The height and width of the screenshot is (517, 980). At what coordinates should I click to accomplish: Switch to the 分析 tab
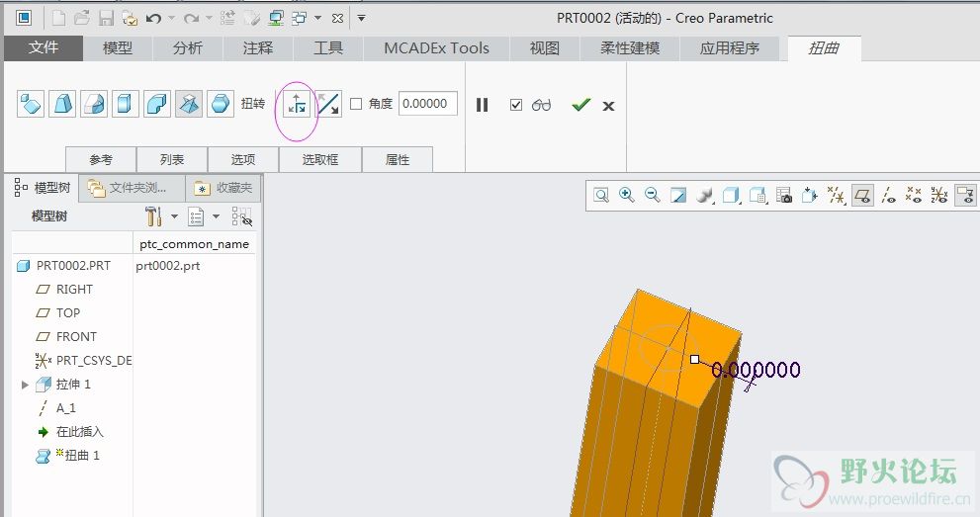pos(188,48)
